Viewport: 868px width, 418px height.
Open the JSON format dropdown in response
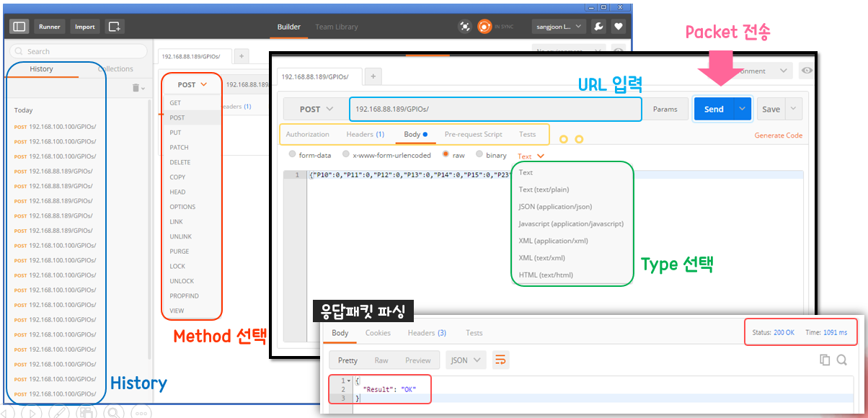point(467,360)
